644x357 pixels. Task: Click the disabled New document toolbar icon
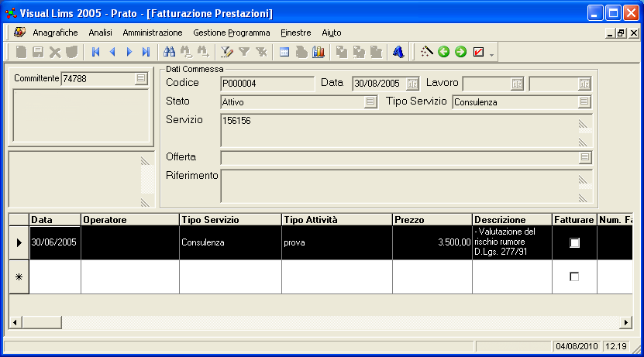[22, 52]
